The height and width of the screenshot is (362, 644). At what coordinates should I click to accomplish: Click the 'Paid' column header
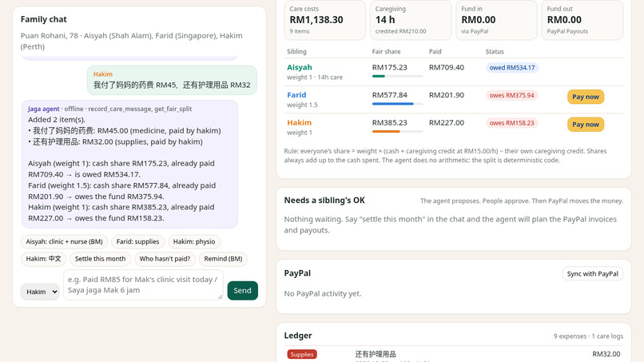tap(435, 52)
